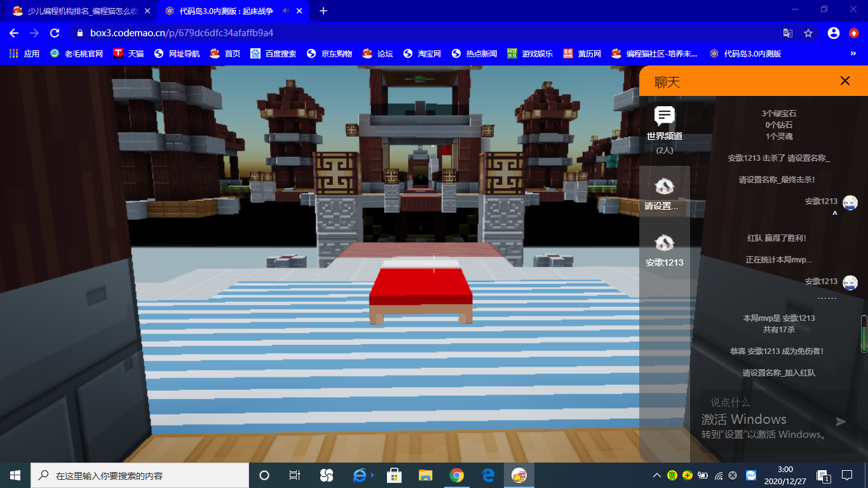Switch to Google Chrome on the taskbar
The width and height of the screenshot is (868, 488).
[456, 475]
